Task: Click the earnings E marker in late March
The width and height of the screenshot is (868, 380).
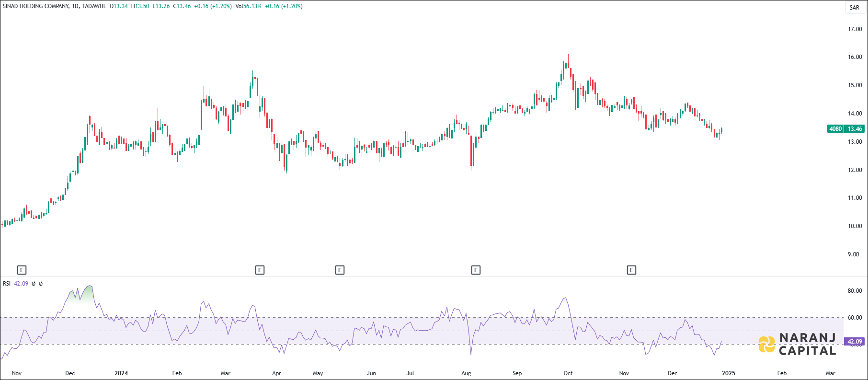Action: (260, 270)
